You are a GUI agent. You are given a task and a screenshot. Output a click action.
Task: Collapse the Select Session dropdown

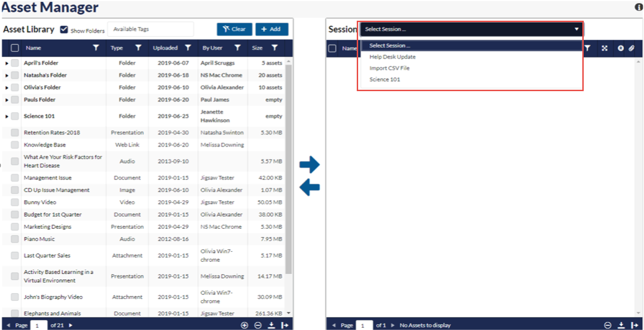coord(576,29)
